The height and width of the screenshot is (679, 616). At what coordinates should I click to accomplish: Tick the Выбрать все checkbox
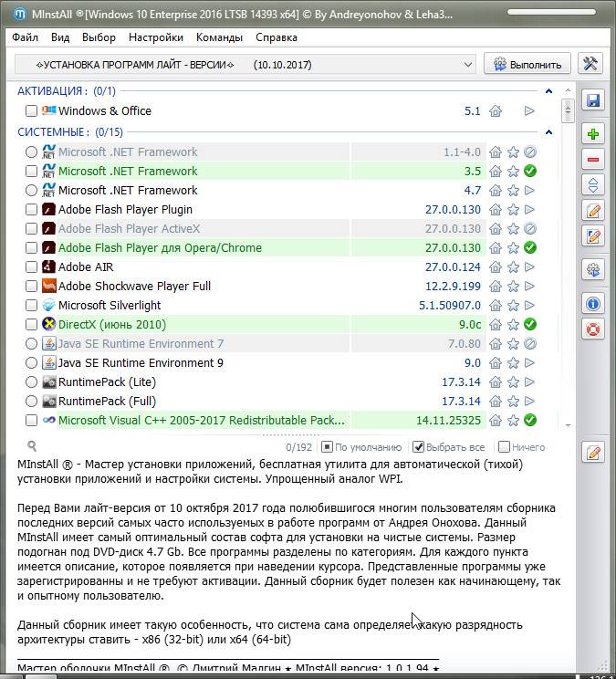point(418,446)
